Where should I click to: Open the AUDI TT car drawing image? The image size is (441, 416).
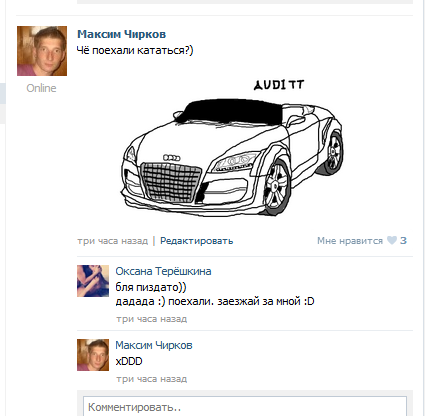231,148
